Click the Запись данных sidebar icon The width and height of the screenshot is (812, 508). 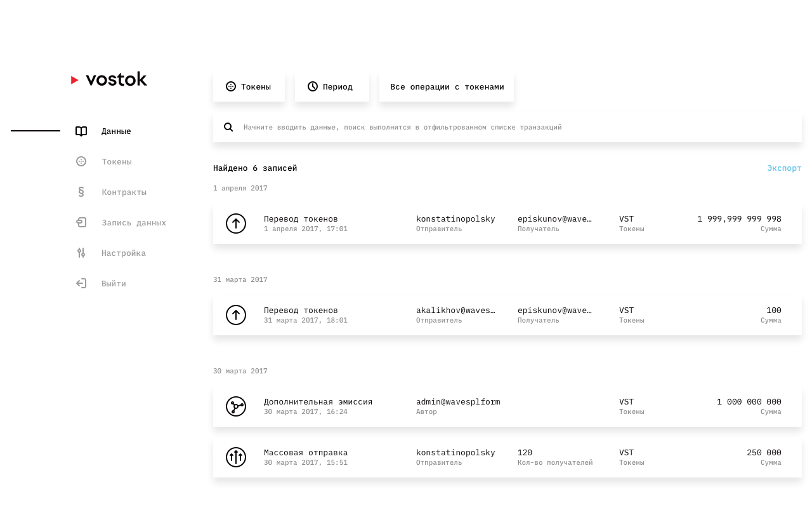[81, 222]
